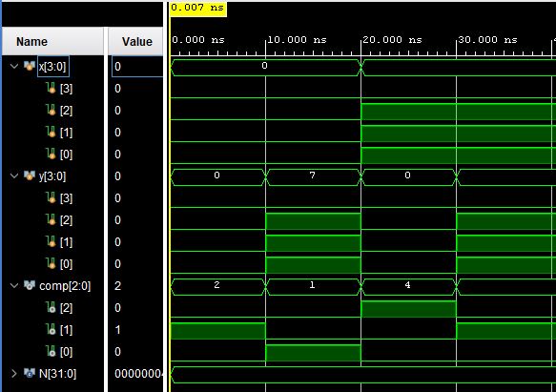Click bit [2] icon under y[3:0]
The image size is (556, 392).
coord(51,220)
